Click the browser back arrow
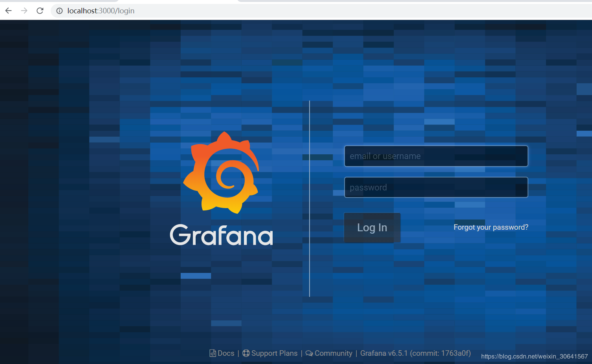 point(8,11)
